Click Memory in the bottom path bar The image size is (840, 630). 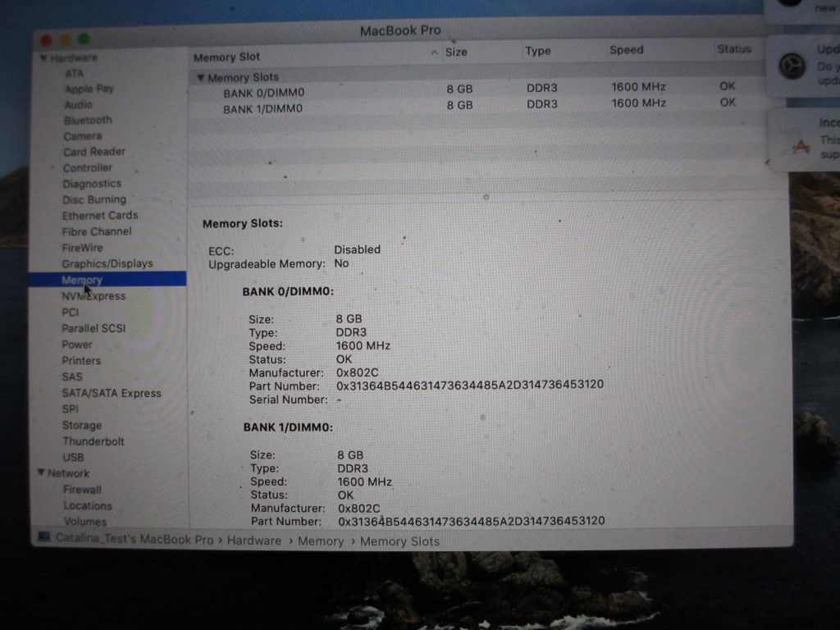(321, 541)
